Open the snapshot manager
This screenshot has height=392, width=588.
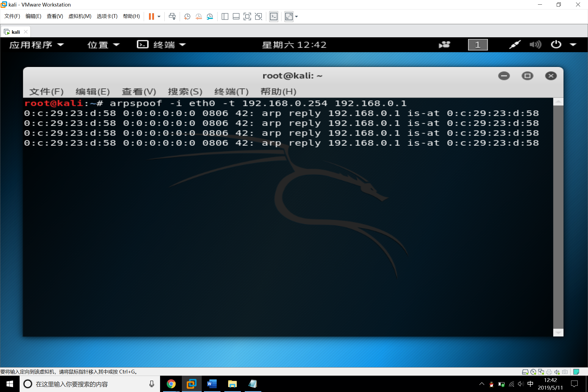point(210,17)
